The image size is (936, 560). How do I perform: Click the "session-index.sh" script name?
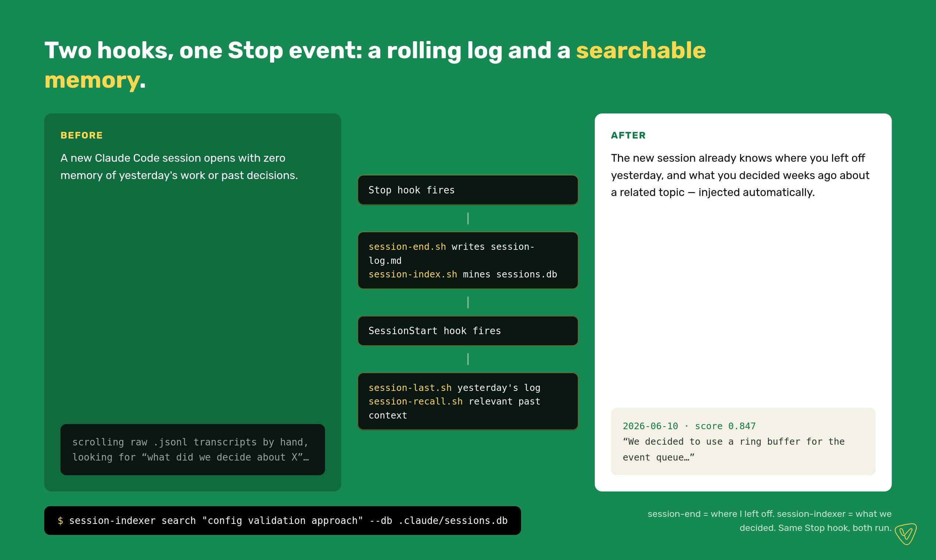point(412,274)
